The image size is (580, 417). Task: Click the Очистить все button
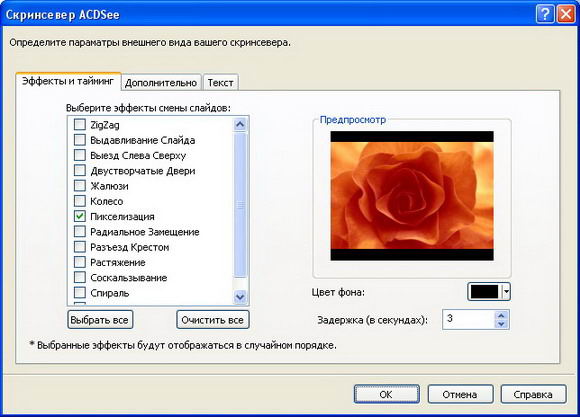click(x=213, y=320)
